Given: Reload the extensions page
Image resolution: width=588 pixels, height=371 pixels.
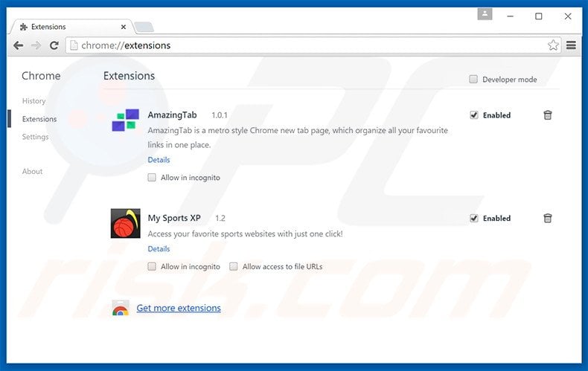Looking at the screenshot, I should [x=54, y=45].
